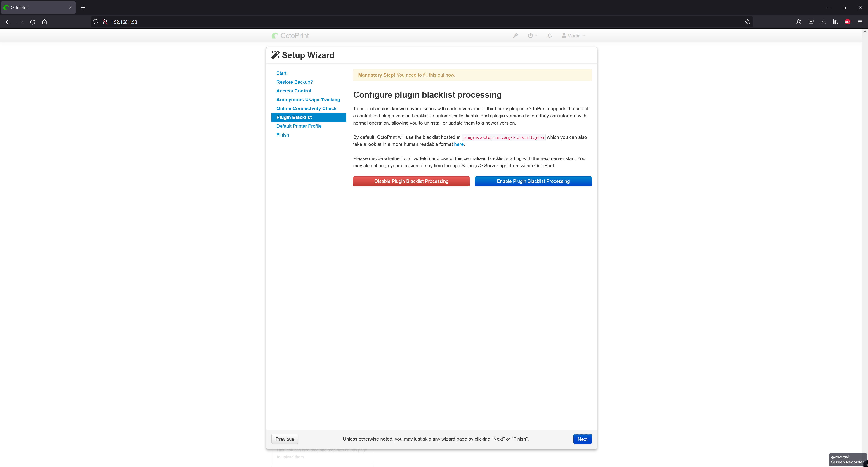Open the system power menu icon
Viewport: 868px width, 467px height.
(532, 35)
